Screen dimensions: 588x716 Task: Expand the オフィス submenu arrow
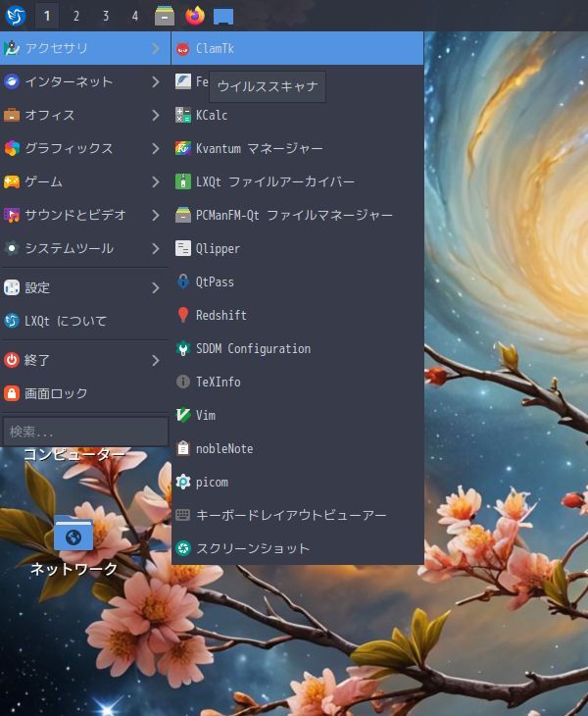tap(156, 115)
